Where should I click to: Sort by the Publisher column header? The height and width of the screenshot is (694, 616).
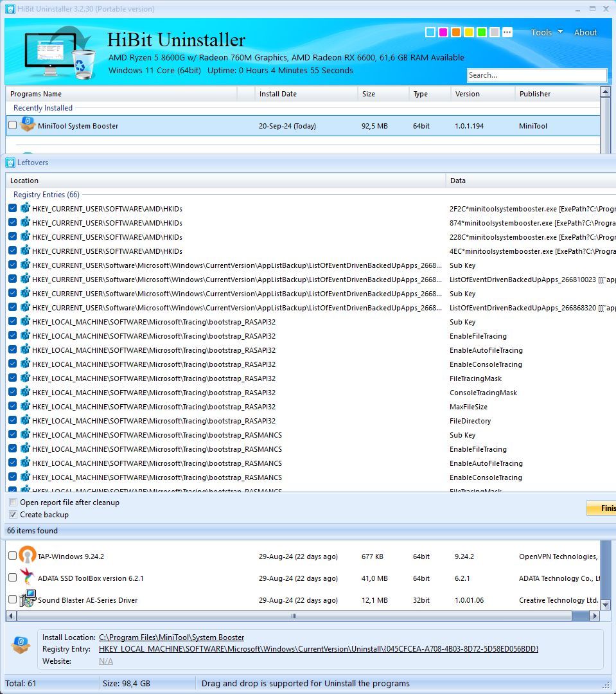[x=557, y=94]
